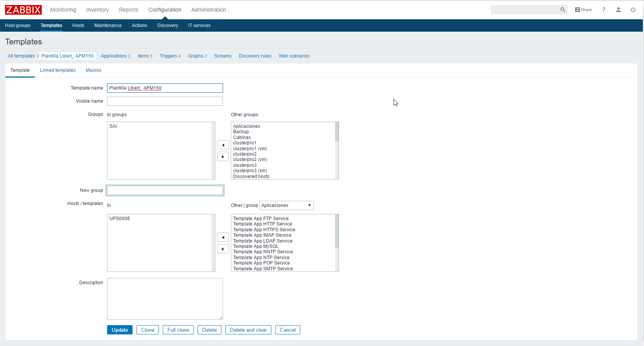Click the logout power icon
644x346 pixels.
coord(633,10)
